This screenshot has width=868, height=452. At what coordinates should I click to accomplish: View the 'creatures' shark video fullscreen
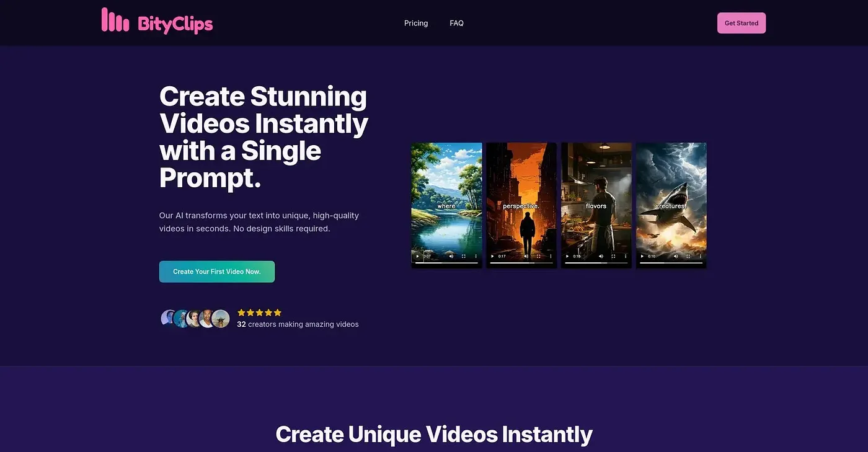[x=688, y=256]
